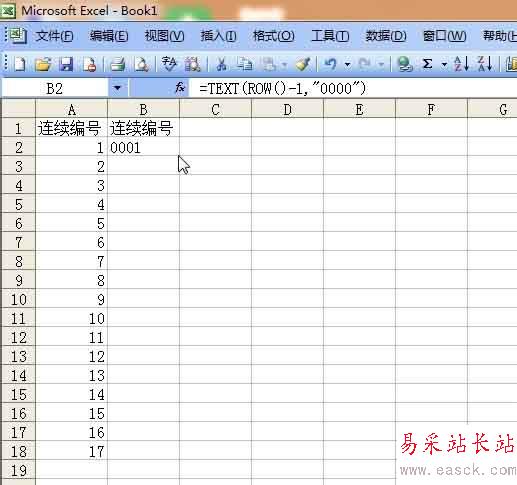Screen dimensions: 517x485
Task: Select column E header
Action: pyautogui.click(x=359, y=109)
